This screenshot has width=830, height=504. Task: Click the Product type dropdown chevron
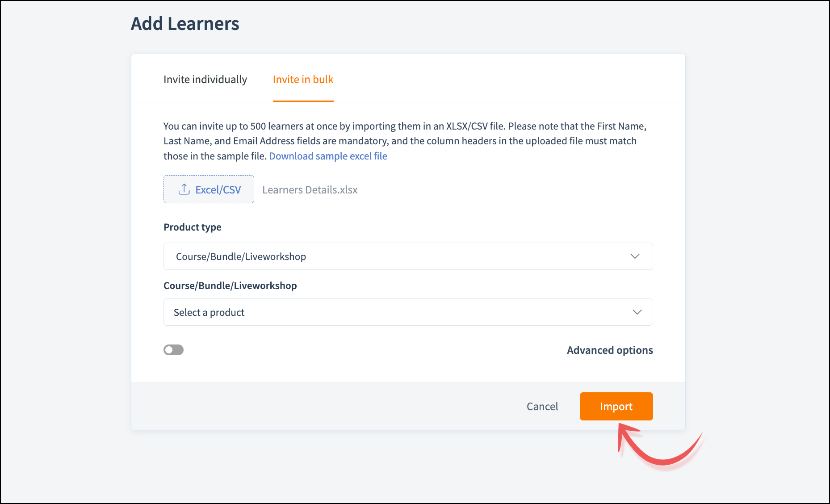[635, 256]
